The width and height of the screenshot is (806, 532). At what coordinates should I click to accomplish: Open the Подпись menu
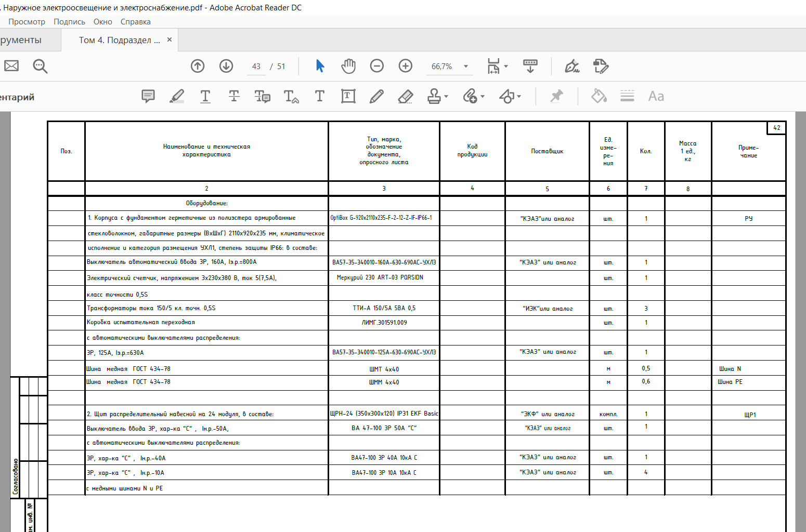69,22
